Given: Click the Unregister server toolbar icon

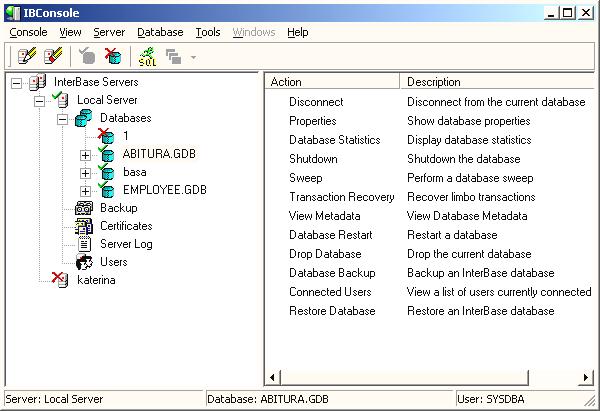Looking at the screenshot, I should point(53,56).
